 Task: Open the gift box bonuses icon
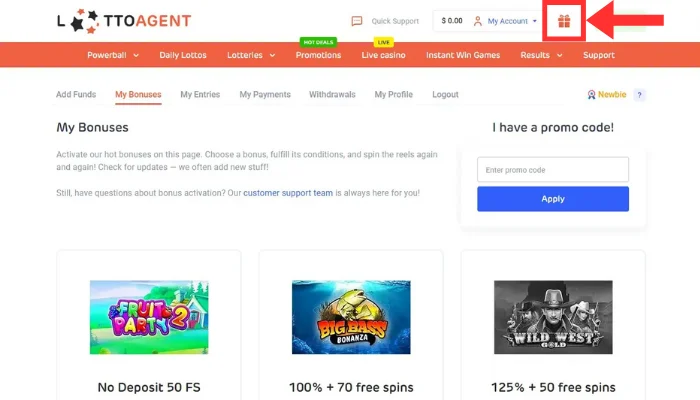point(564,21)
